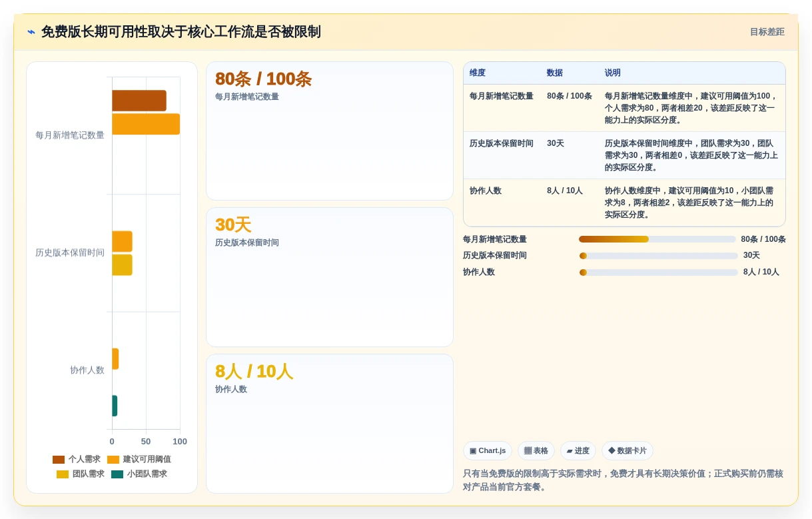Click the yellow 团队需求 chart bar
Viewport: 812px width, 519px height.
tap(122, 265)
